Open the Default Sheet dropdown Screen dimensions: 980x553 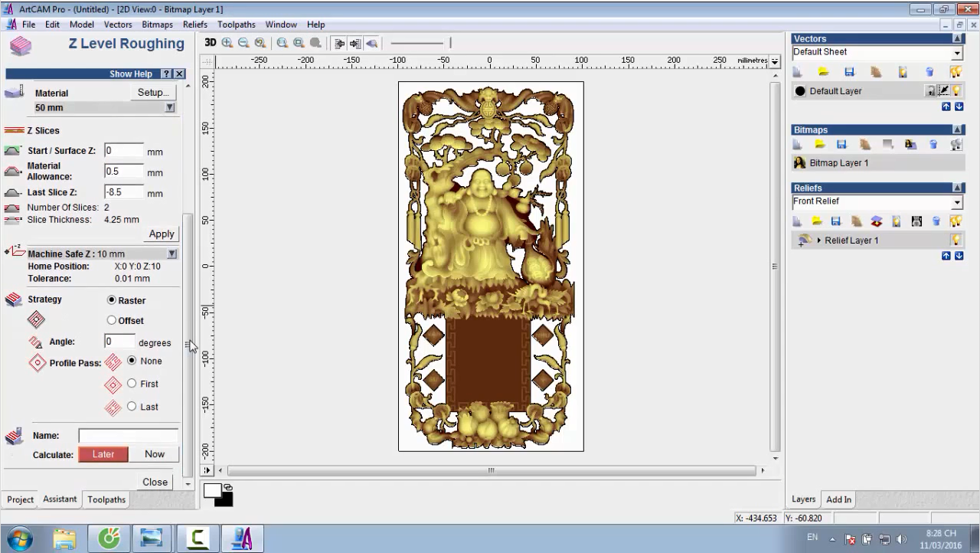[x=957, y=53]
